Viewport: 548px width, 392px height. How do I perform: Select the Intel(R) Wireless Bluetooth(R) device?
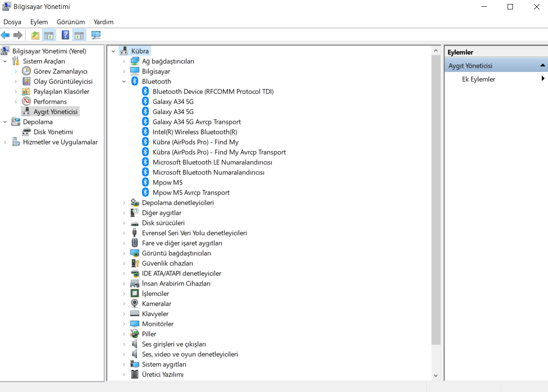(x=194, y=132)
